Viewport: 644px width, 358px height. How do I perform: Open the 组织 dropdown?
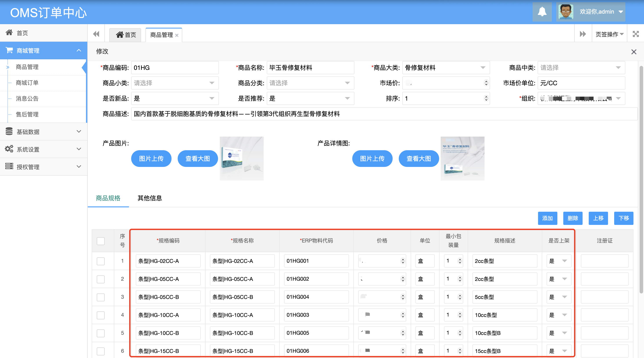(x=581, y=98)
